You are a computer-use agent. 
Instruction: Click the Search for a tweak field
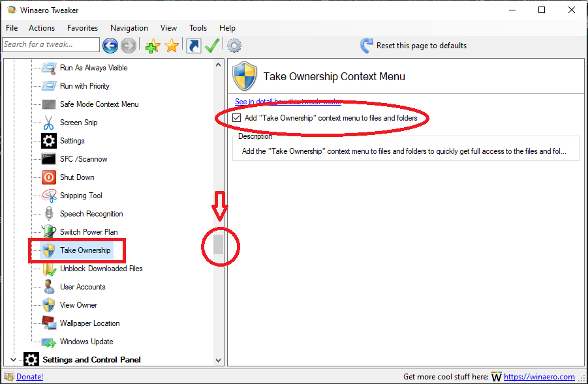[51, 44]
